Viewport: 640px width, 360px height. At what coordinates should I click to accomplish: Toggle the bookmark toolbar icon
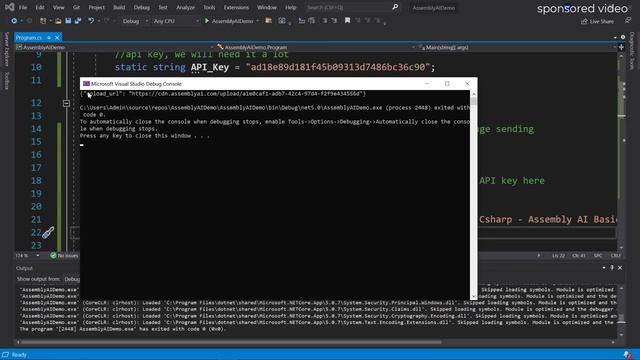(x=347, y=21)
